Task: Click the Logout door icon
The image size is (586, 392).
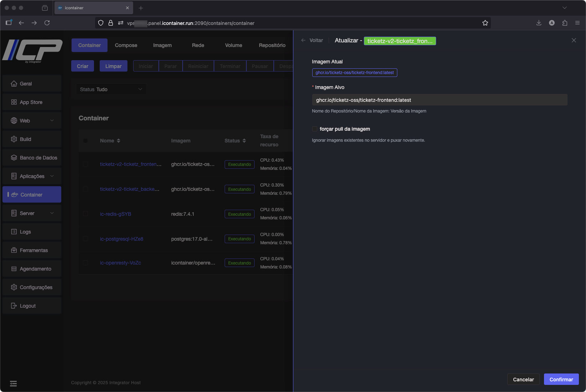Action: (14, 306)
